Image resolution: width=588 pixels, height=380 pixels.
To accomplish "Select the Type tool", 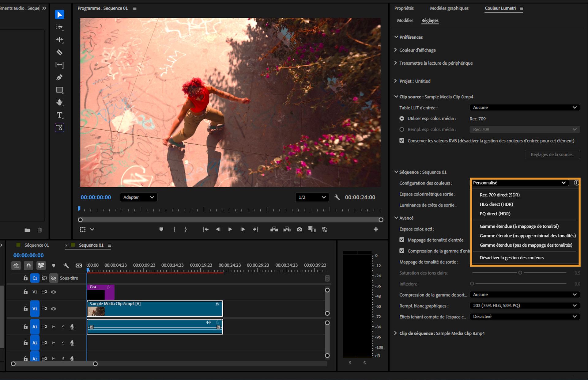I will click(x=59, y=115).
